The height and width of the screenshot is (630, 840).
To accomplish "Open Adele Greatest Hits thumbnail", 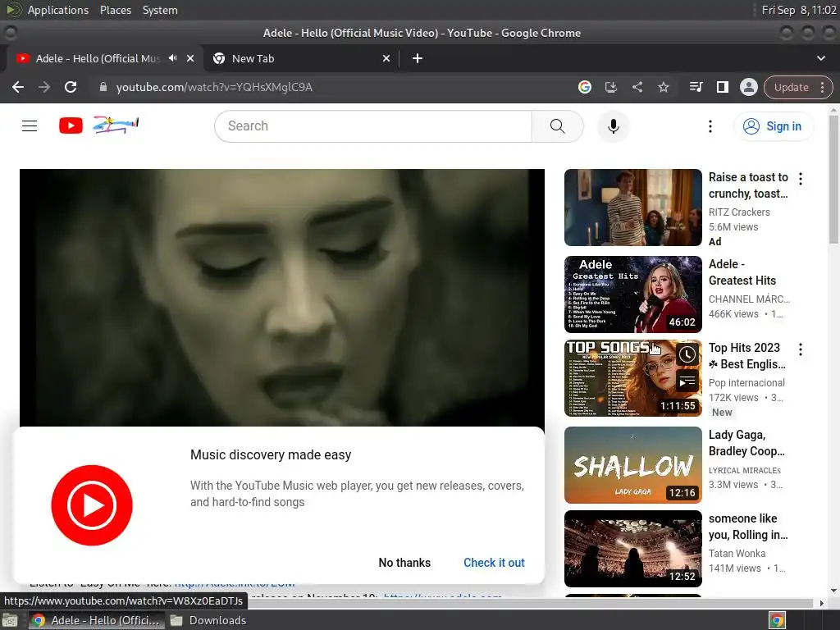I will 632,294.
